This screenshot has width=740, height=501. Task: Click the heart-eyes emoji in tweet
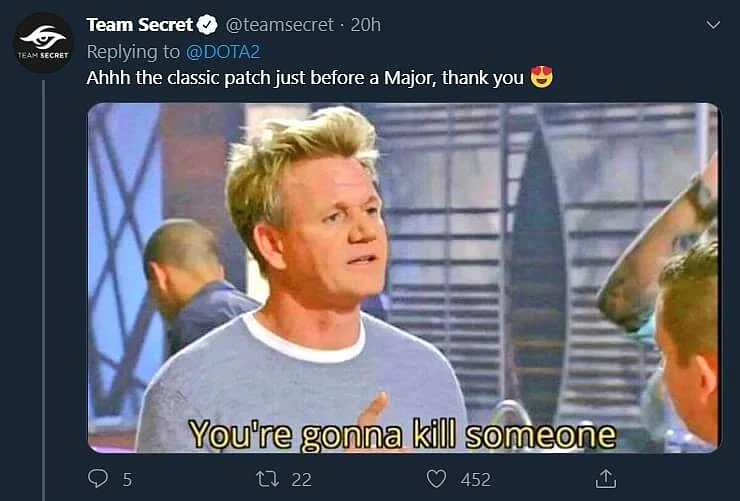(x=541, y=77)
